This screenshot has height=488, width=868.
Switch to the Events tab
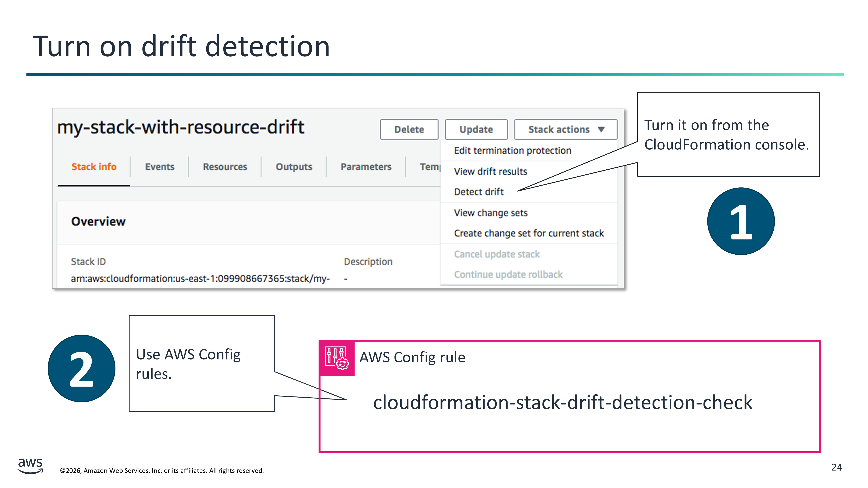click(x=159, y=167)
